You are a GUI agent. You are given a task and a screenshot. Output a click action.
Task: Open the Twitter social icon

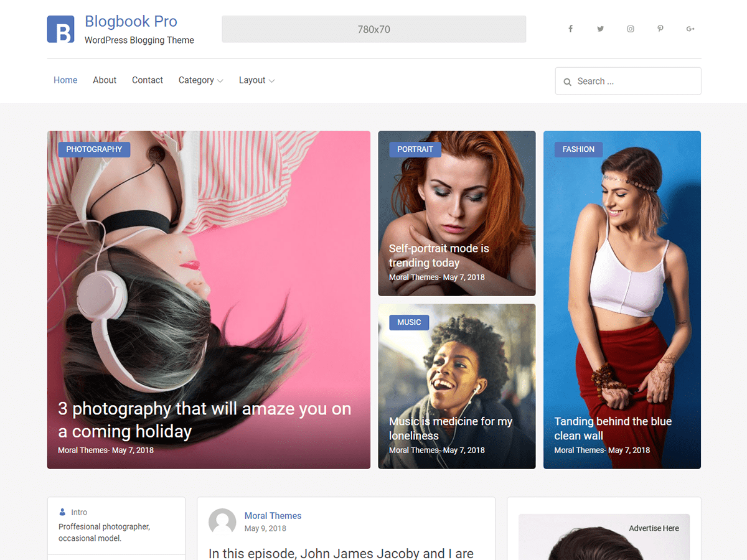600,29
